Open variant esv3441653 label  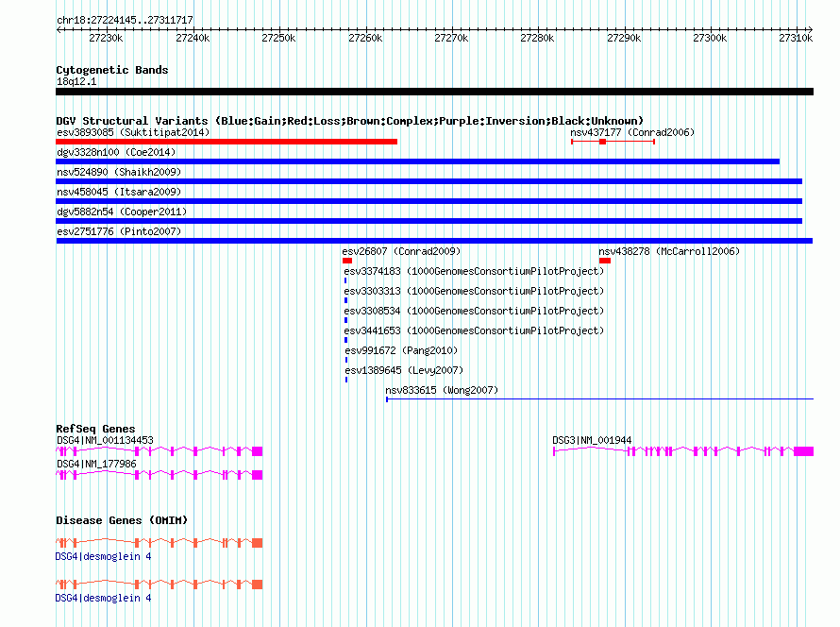(474, 330)
